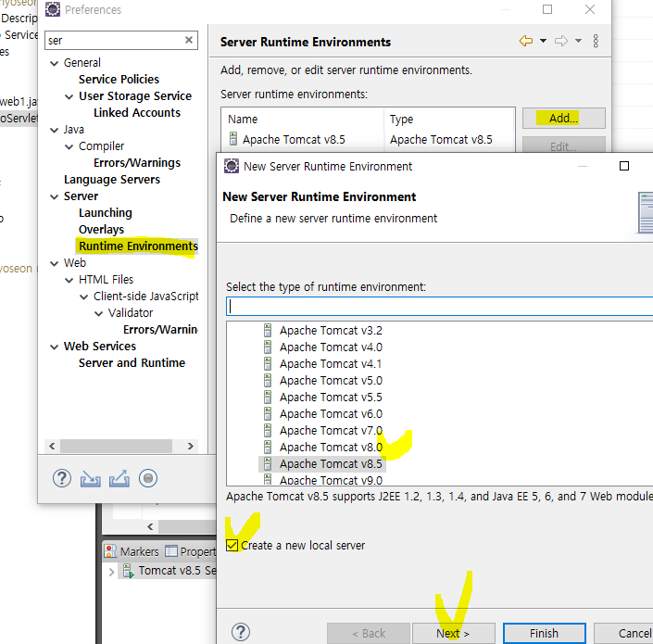Select Linked Accounts preference page
The image size is (653, 644).
[x=137, y=112]
